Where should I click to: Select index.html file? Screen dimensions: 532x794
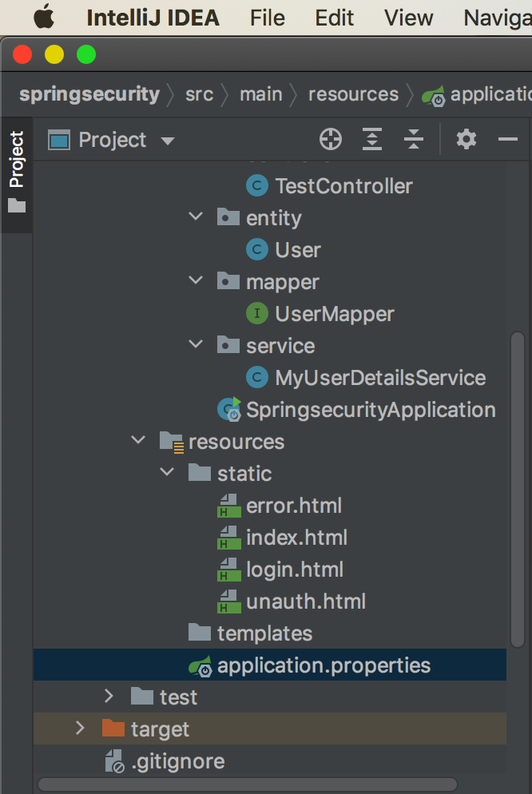click(x=296, y=538)
